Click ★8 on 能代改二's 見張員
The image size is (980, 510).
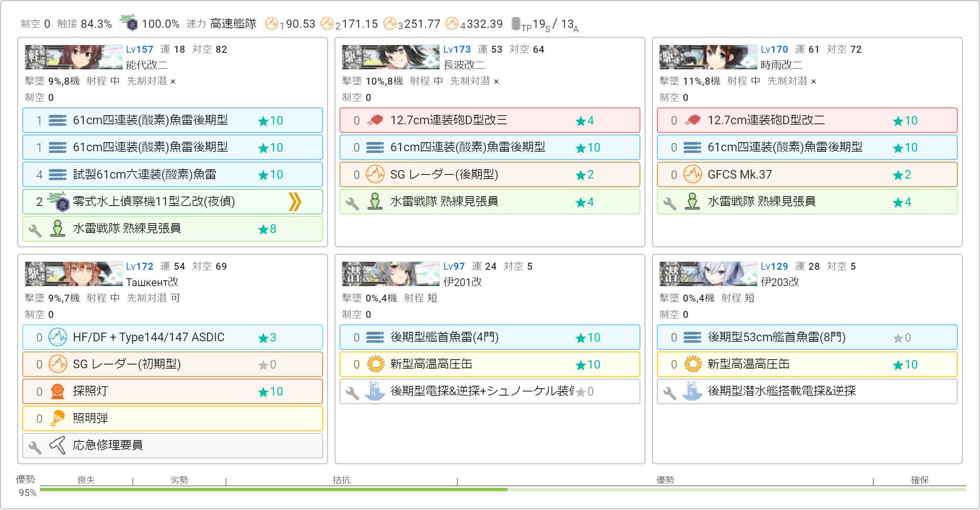tap(267, 229)
